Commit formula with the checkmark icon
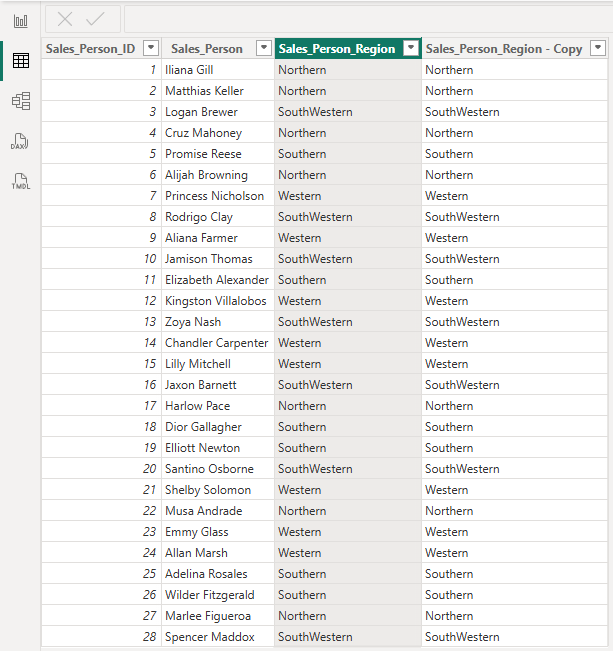Image resolution: width=613 pixels, height=651 pixels. (95, 19)
